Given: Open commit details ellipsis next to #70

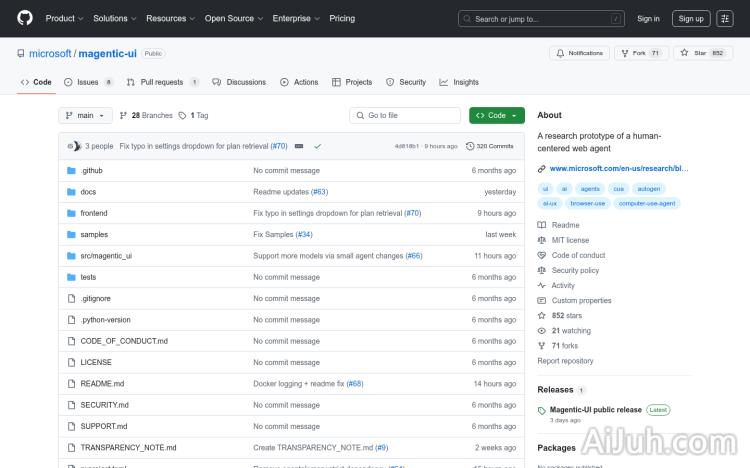Looking at the screenshot, I should pos(299,146).
